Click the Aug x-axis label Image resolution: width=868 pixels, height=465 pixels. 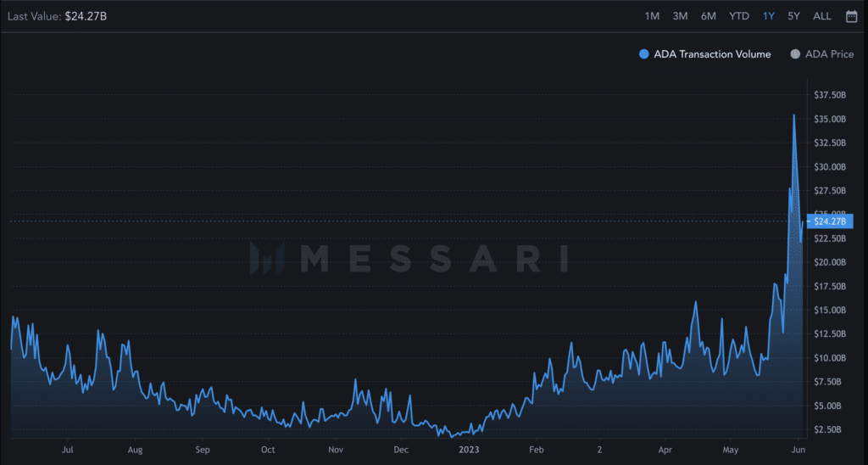pos(135,450)
